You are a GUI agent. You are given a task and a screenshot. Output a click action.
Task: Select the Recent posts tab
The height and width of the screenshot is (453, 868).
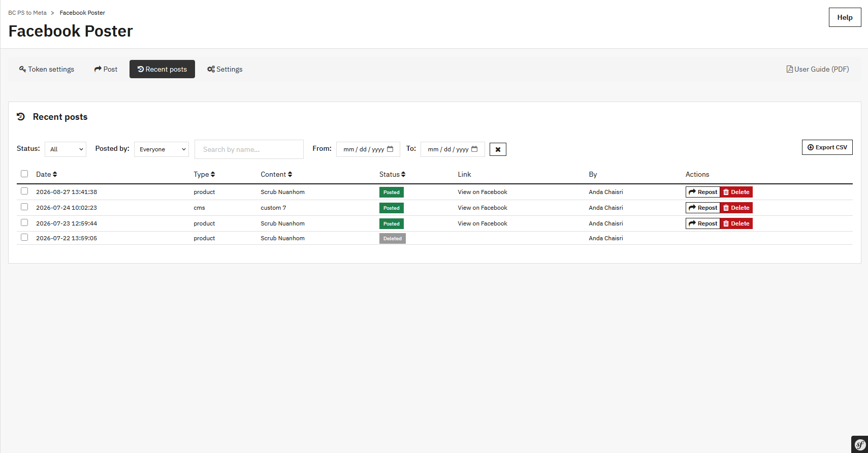point(162,69)
